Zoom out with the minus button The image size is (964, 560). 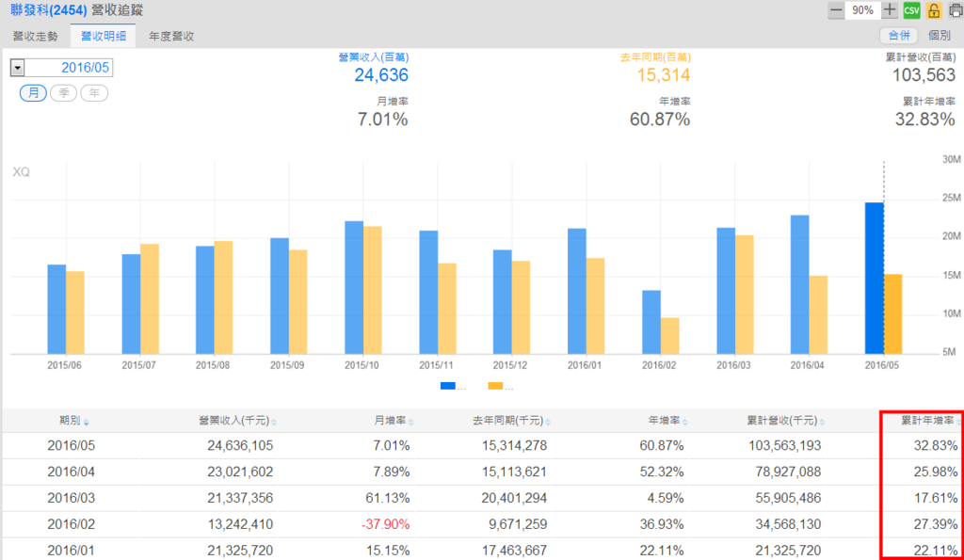click(x=836, y=10)
